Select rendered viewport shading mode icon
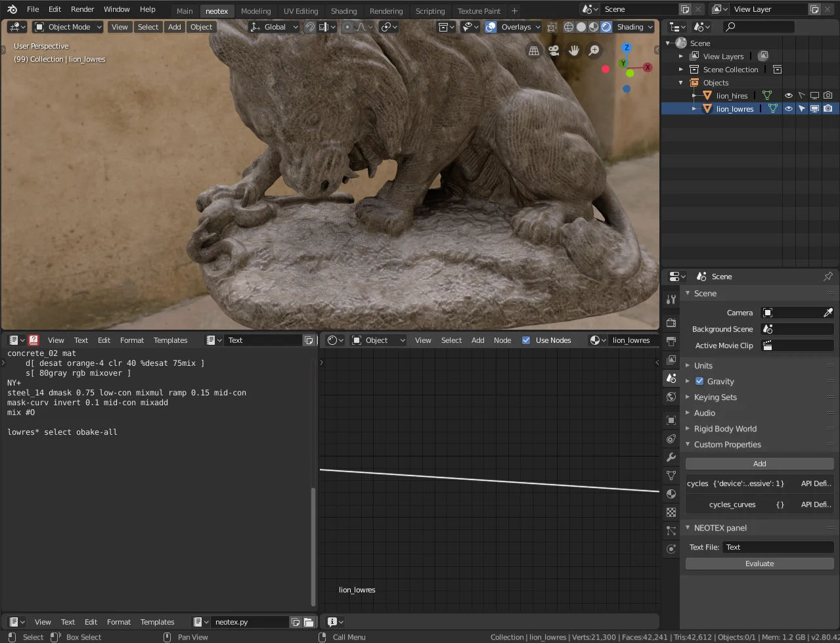Image resolution: width=840 pixels, height=643 pixels. [x=606, y=27]
